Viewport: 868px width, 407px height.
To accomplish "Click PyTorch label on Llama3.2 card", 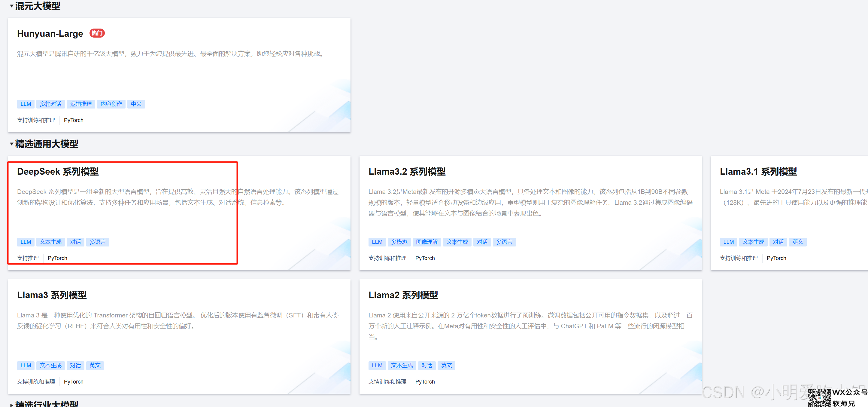I will pos(425,258).
